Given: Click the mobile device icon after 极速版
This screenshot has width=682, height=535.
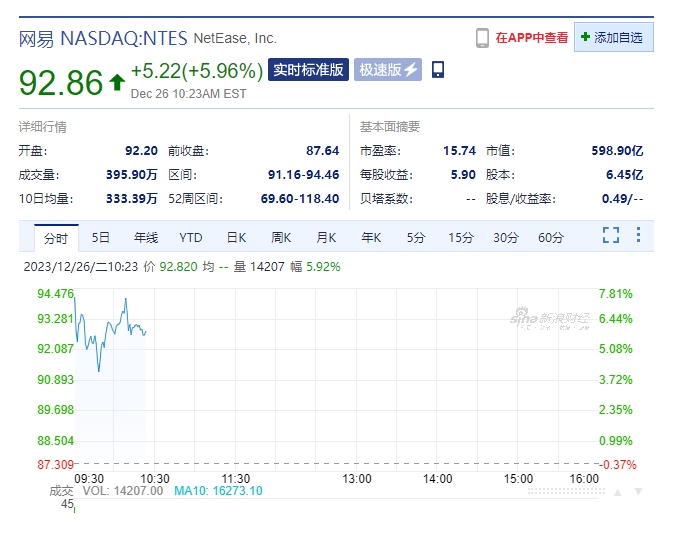Looking at the screenshot, I should point(438,70).
